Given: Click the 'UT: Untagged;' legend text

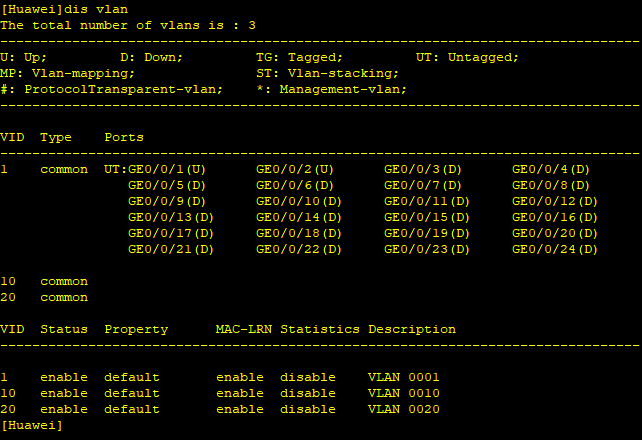Looking at the screenshot, I should pos(467,57).
